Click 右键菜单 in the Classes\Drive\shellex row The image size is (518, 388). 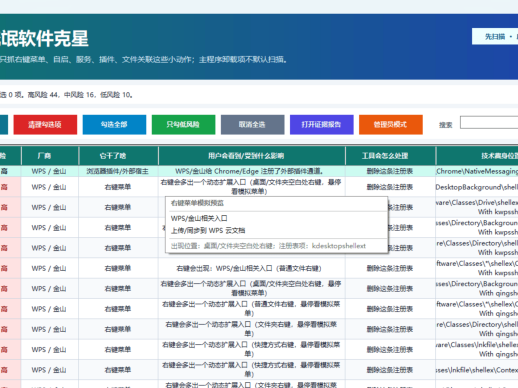(x=118, y=207)
